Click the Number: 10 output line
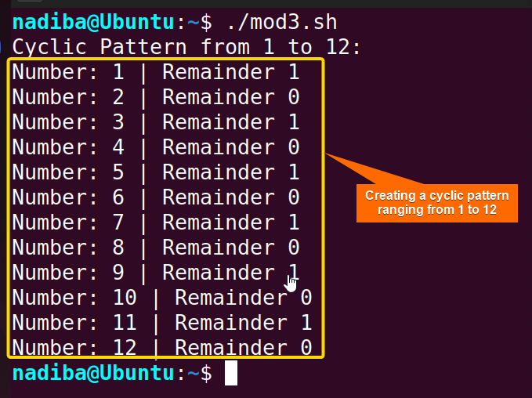Viewport: 532px width, 398px height. coord(162,298)
